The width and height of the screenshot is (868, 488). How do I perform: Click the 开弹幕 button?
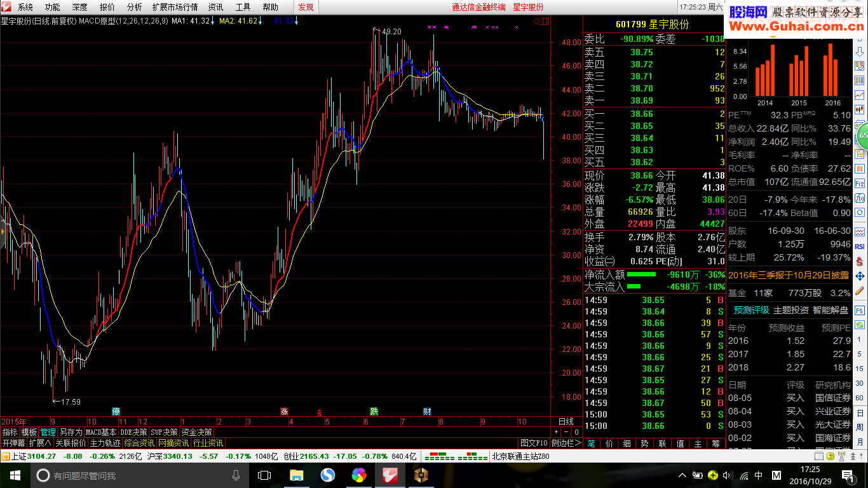pos(13,443)
